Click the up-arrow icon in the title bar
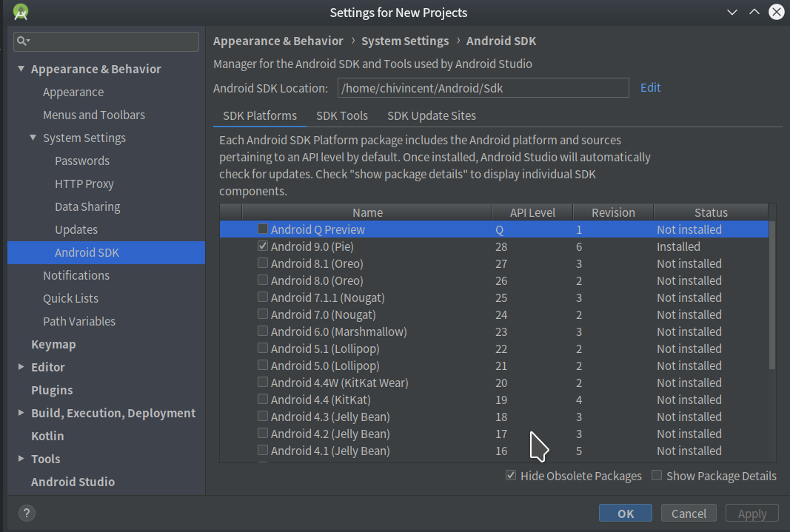The width and height of the screenshot is (790, 532). point(754,12)
